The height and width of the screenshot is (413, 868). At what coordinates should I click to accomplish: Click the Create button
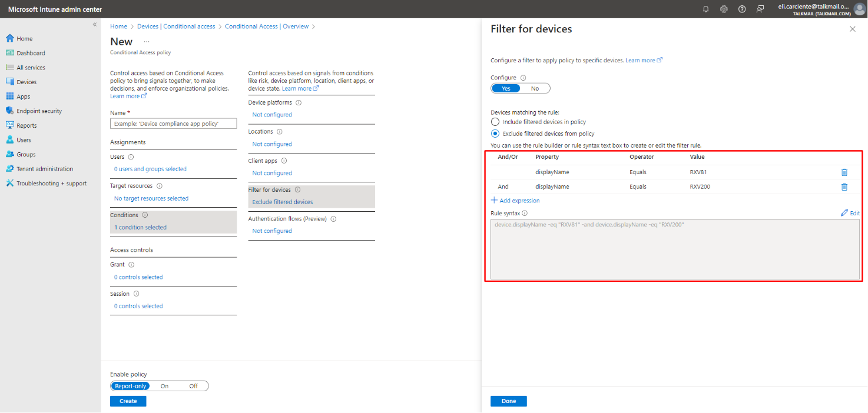[128, 401]
